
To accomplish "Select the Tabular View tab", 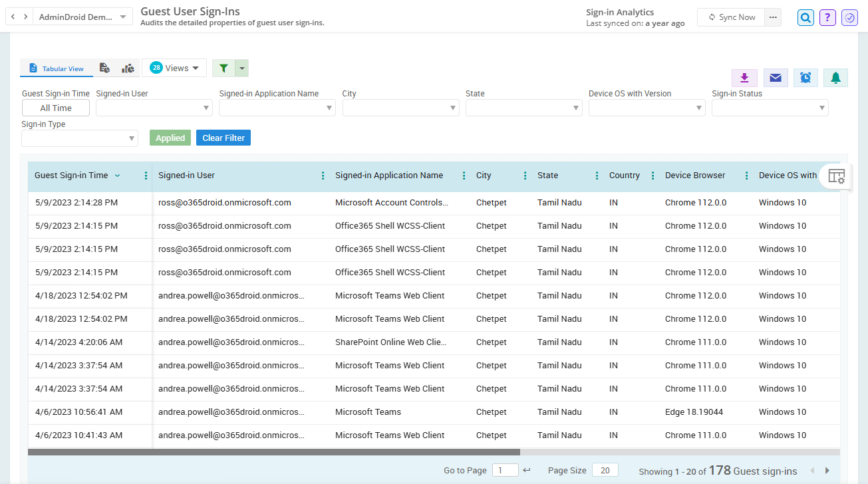I will [x=57, y=68].
